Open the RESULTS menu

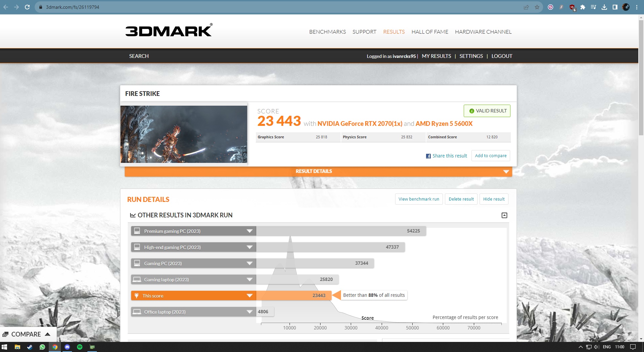pos(394,32)
